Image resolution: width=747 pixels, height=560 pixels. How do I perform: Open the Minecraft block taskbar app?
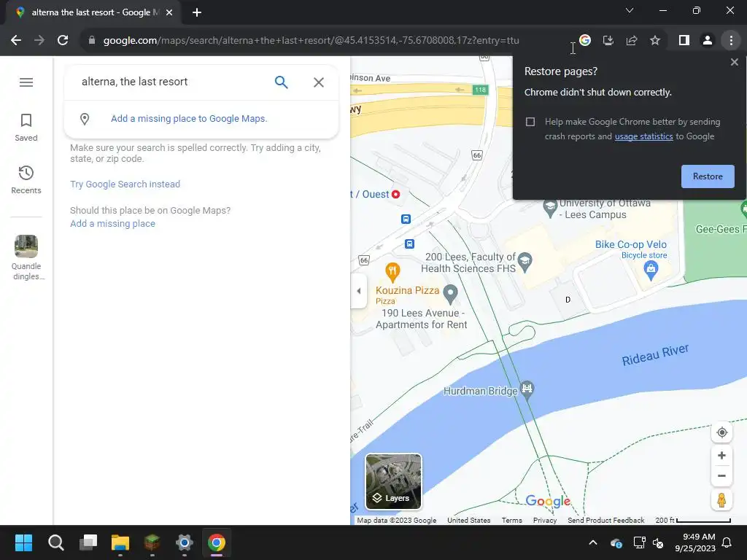point(152,542)
